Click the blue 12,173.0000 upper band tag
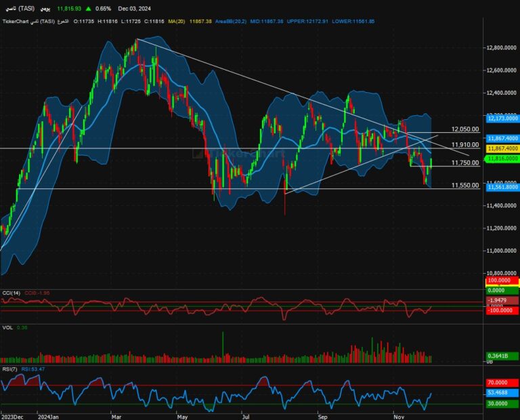This screenshot has height=420, width=520. coord(502,118)
